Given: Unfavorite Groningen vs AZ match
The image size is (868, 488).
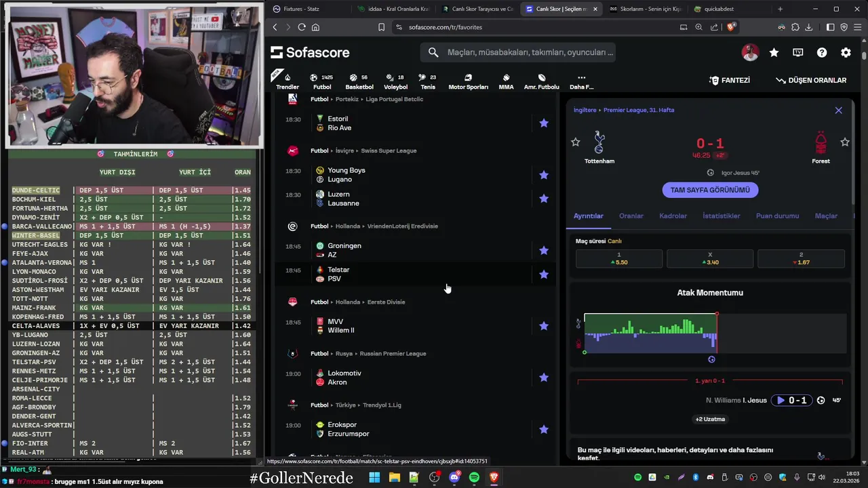Looking at the screenshot, I should (544, 250).
